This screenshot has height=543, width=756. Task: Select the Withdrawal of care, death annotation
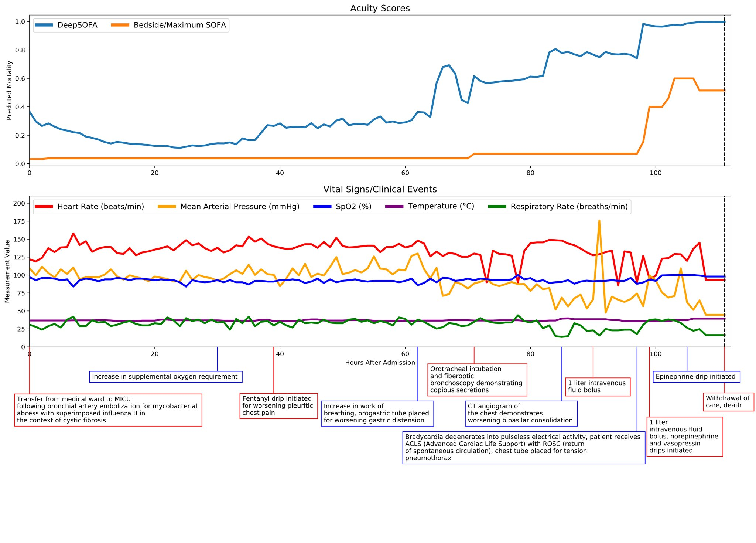[x=728, y=401]
